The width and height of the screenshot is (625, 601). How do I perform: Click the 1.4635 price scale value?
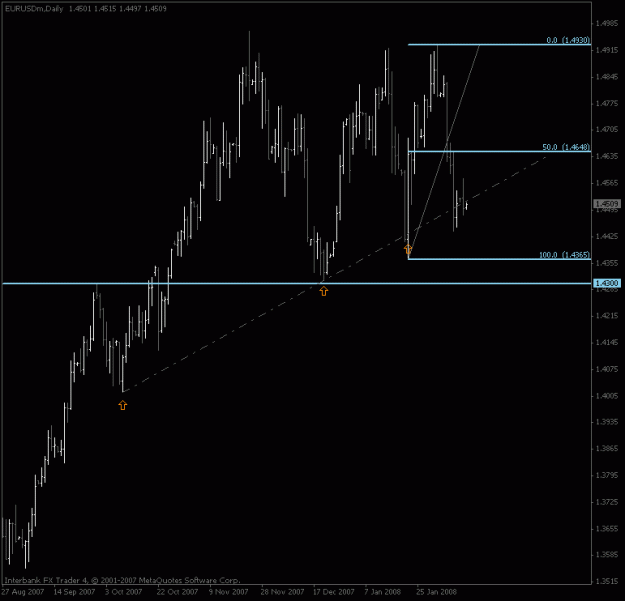[607, 156]
